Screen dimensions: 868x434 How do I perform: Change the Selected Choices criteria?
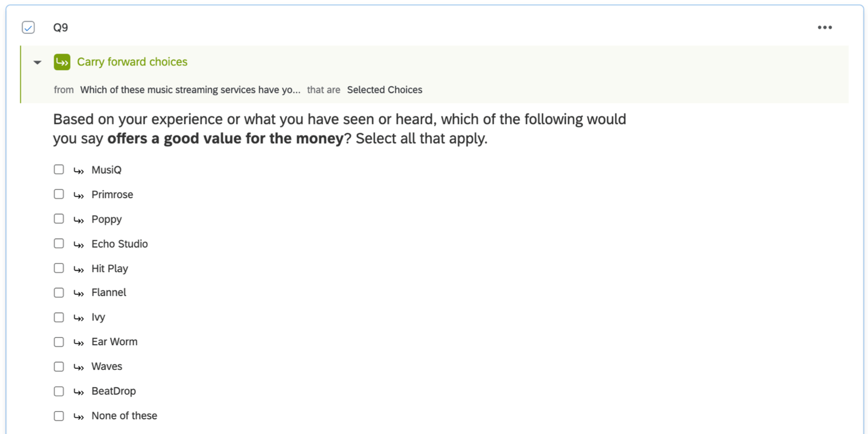point(384,89)
